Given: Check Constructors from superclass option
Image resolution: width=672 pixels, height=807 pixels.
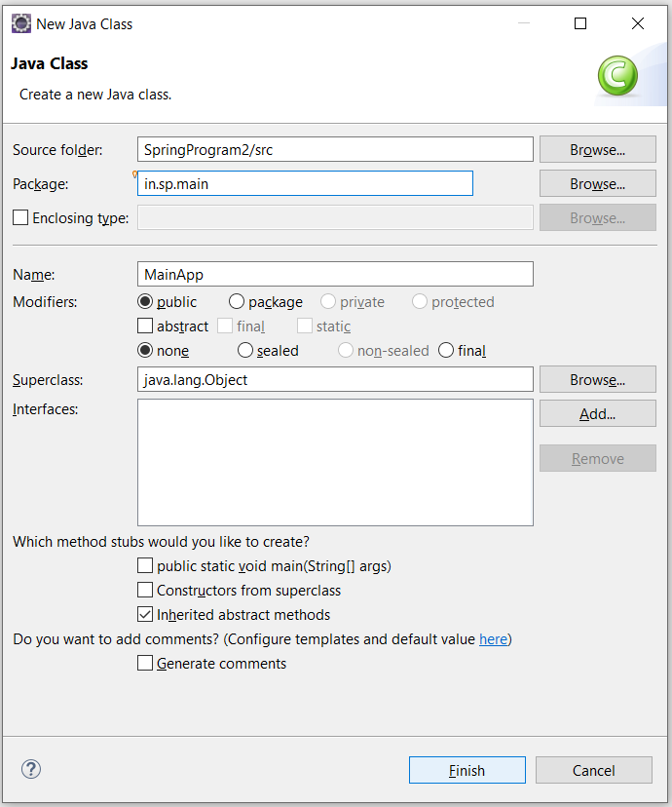Looking at the screenshot, I should [x=145, y=590].
